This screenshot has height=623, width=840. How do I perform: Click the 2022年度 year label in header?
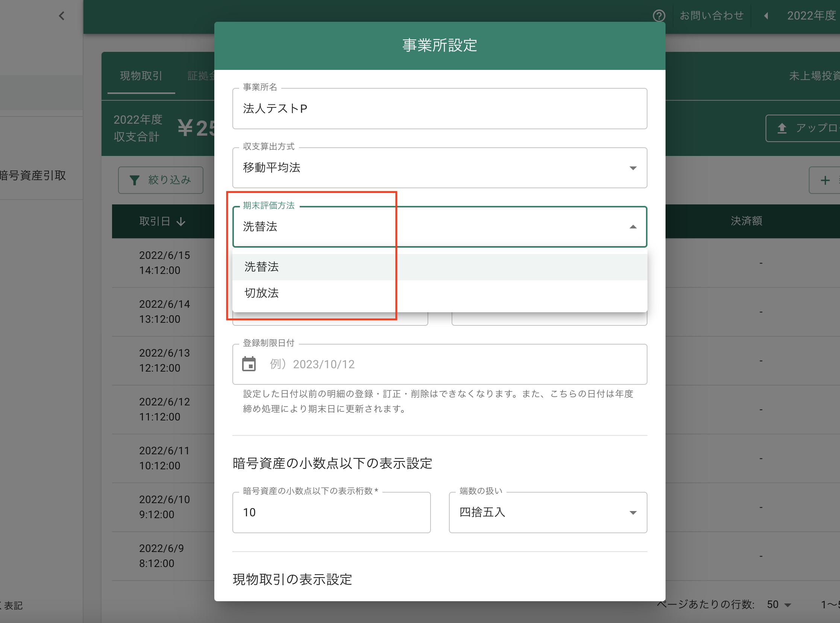[x=811, y=15]
